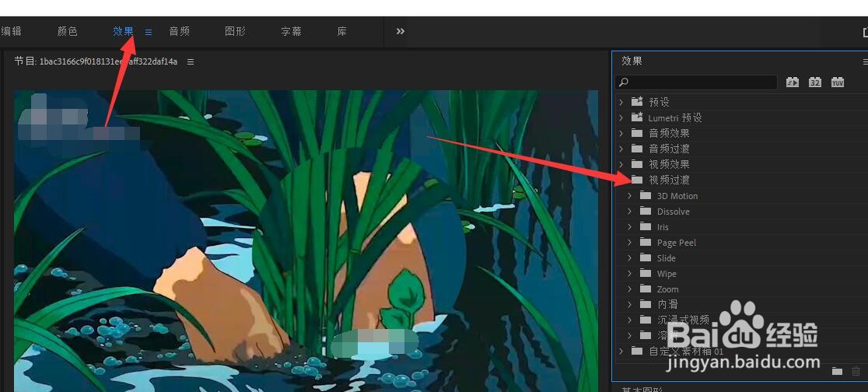Image resolution: width=868 pixels, height=392 pixels.
Task: Toggle the 32-bit color effects filter
Action: 815,82
